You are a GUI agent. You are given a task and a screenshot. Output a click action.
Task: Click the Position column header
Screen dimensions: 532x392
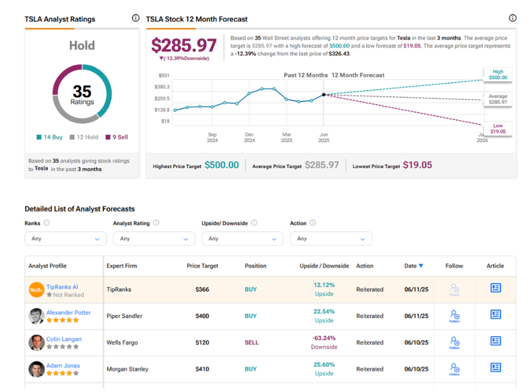coord(255,266)
